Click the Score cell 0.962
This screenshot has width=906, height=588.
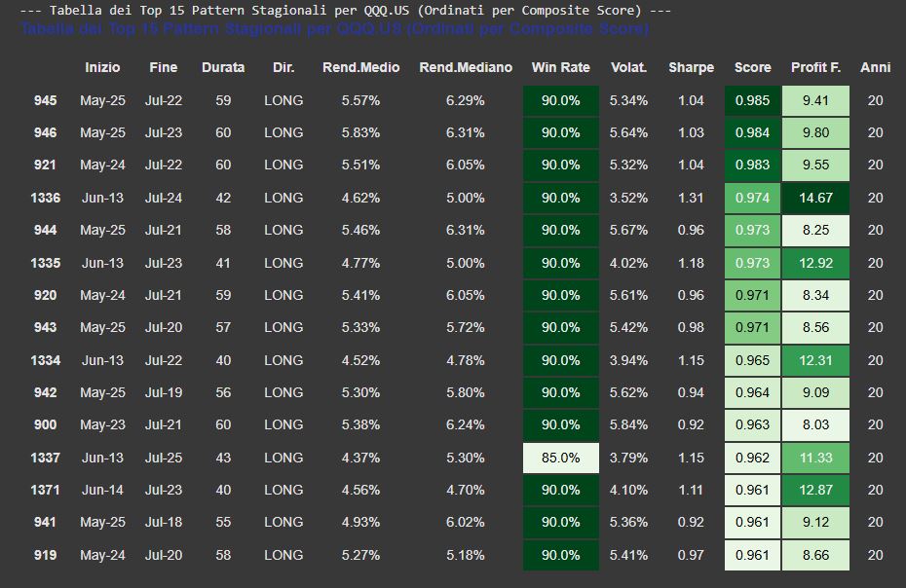[x=752, y=459]
